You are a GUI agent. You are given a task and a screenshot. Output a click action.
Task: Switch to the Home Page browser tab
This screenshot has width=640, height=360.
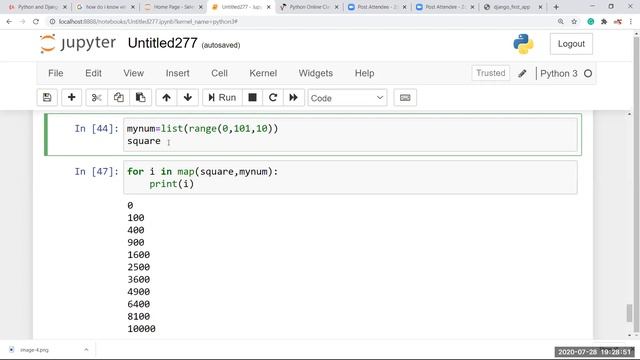[173, 7]
